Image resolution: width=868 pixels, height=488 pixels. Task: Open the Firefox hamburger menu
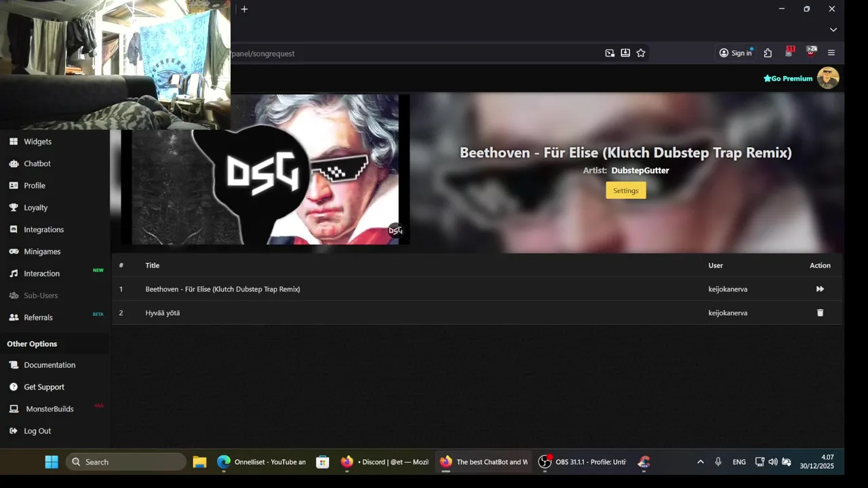pyautogui.click(x=831, y=53)
